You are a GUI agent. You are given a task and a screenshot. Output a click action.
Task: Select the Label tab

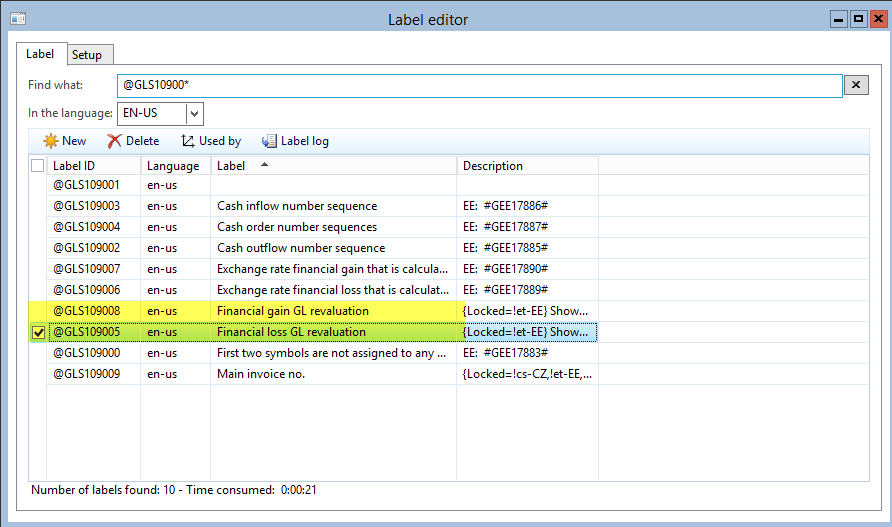tap(41, 54)
